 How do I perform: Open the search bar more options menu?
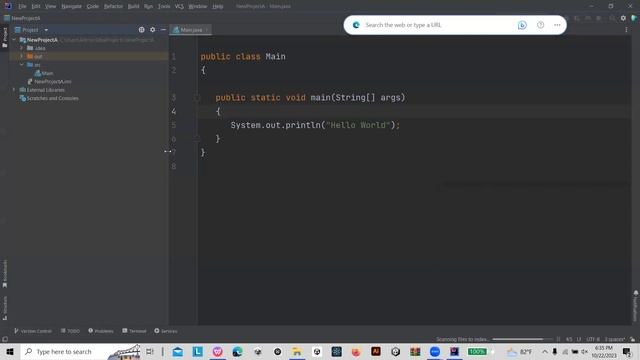tap(557, 25)
